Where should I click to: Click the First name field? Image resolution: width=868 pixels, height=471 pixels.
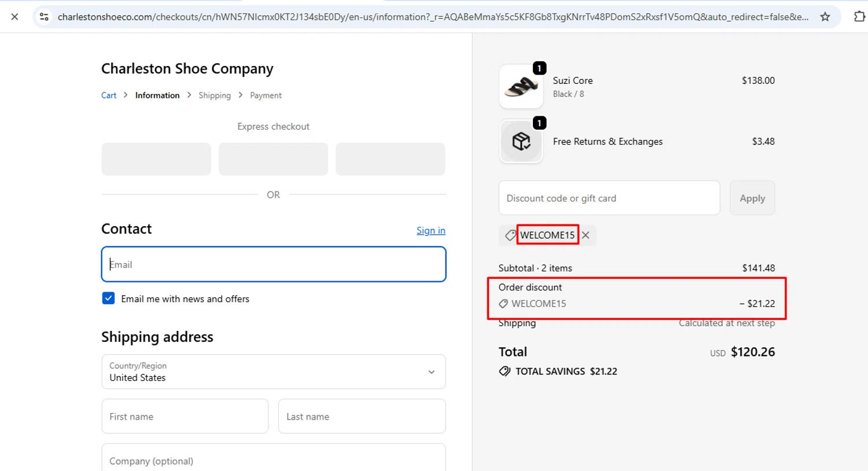coord(185,416)
